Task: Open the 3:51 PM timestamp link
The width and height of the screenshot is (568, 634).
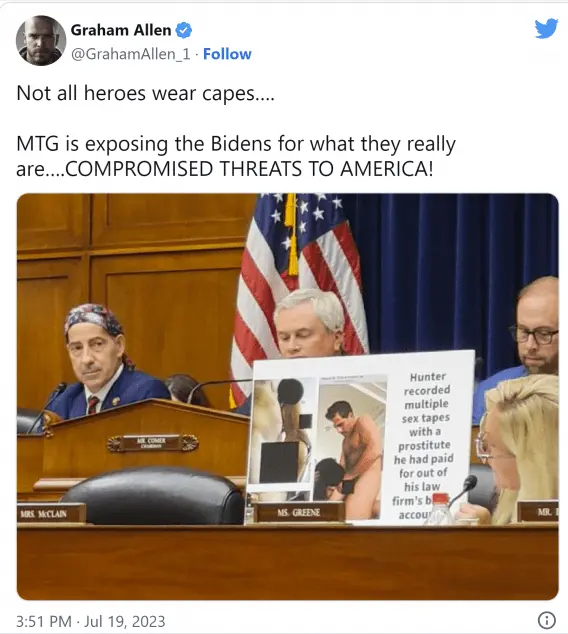Action: coord(44,621)
